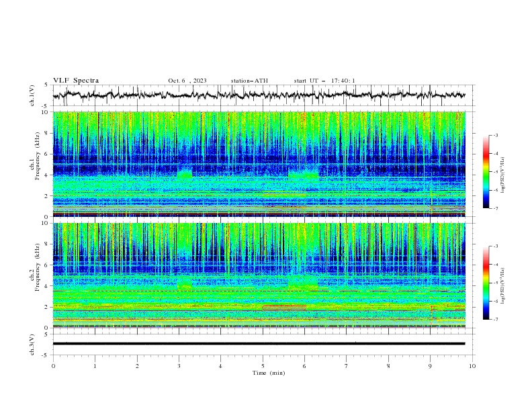Click time axis tick label "2"
Viewport: 532px width, 411px height.
click(137, 366)
